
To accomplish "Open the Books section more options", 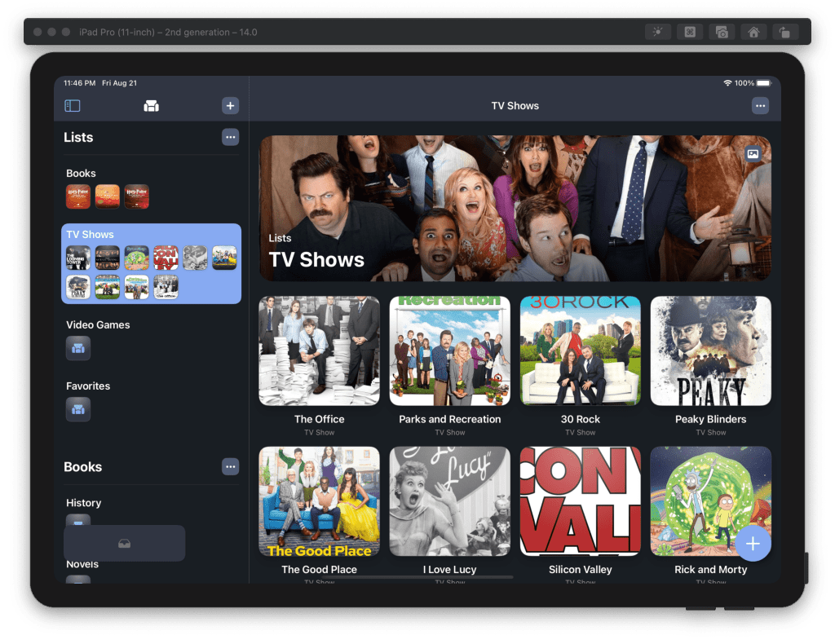I will coord(230,467).
